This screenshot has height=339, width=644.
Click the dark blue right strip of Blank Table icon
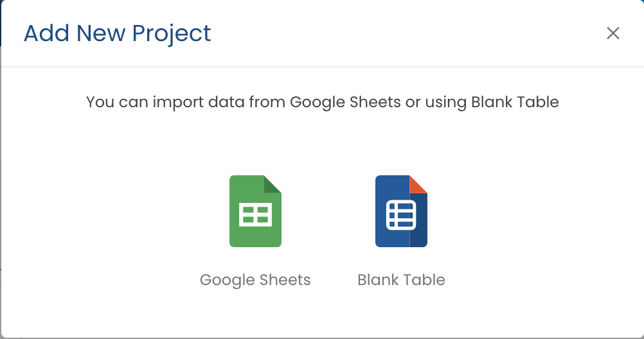click(x=418, y=222)
